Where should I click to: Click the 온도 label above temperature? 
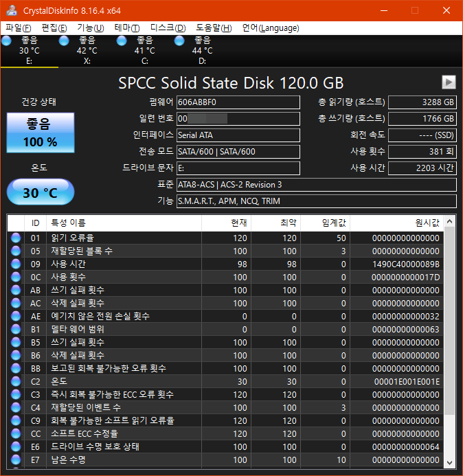pos(39,168)
